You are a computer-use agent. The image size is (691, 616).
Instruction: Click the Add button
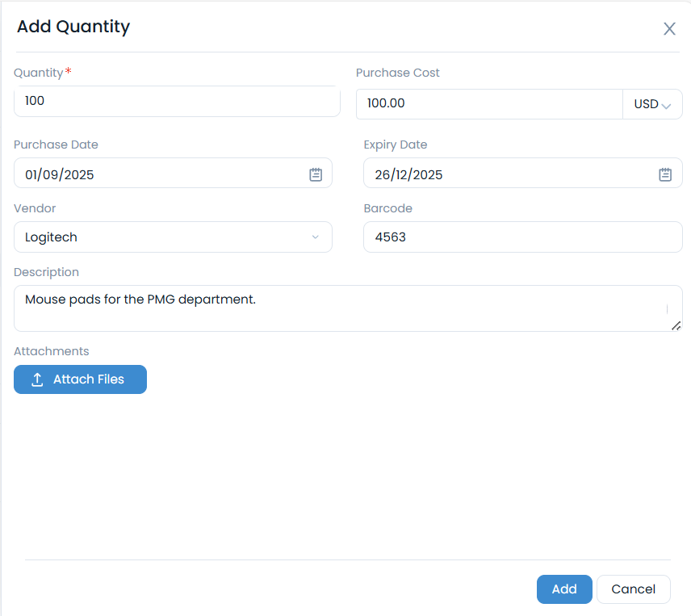[564, 589]
